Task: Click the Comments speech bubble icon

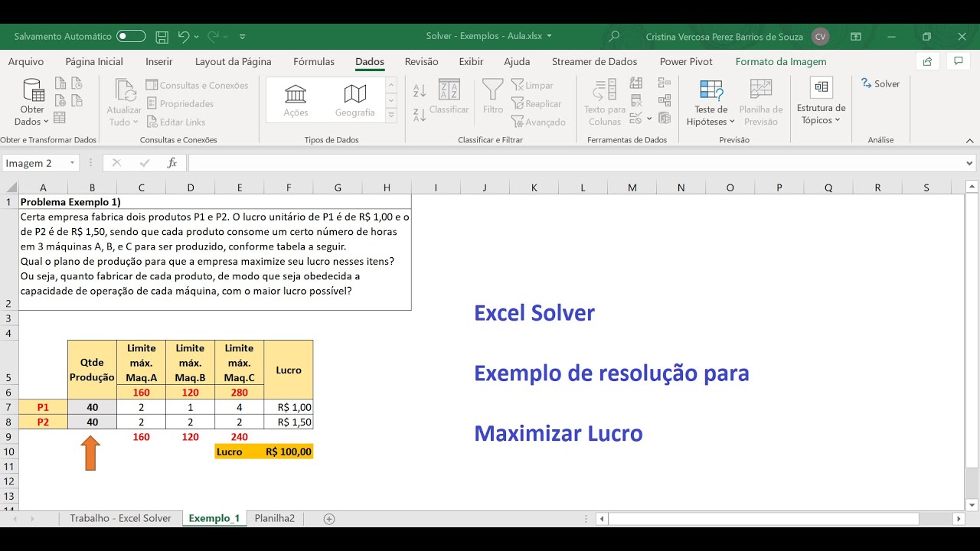Action: [x=958, y=61]
